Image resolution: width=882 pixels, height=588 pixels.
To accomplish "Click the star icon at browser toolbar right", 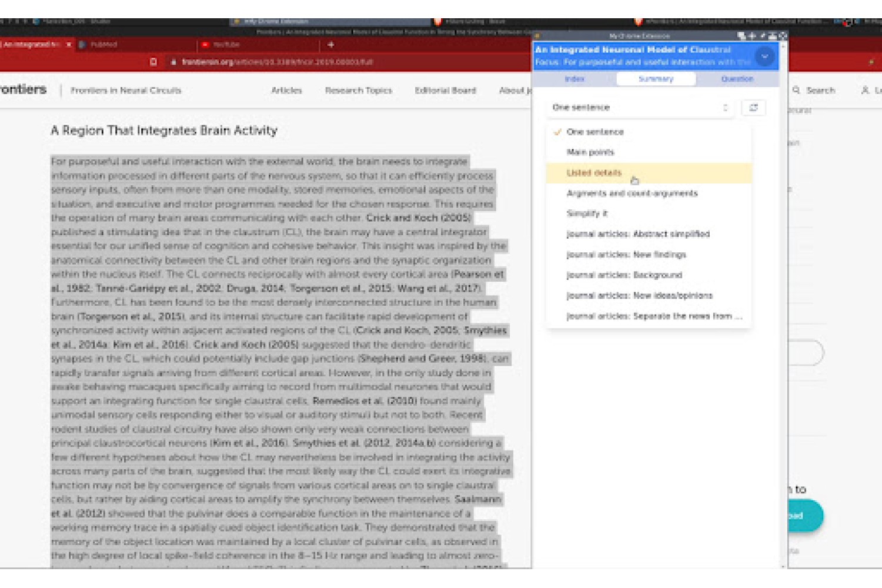I will pyautogui.click(x=871, y=62).
